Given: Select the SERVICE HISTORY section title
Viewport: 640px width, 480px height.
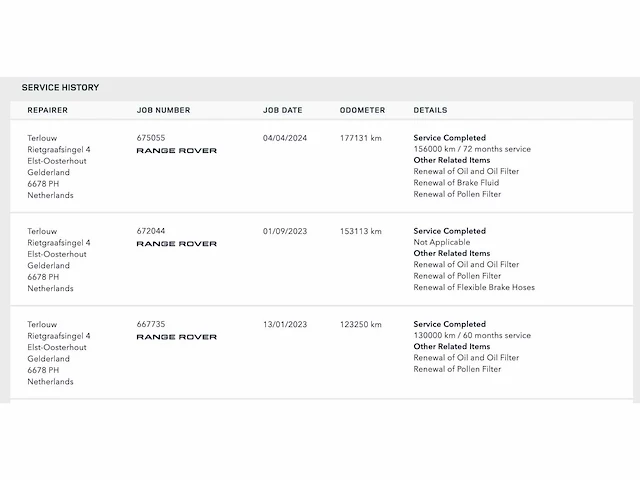Looking at the screenshot, I should pyautogui.click(x=60, y=87).
